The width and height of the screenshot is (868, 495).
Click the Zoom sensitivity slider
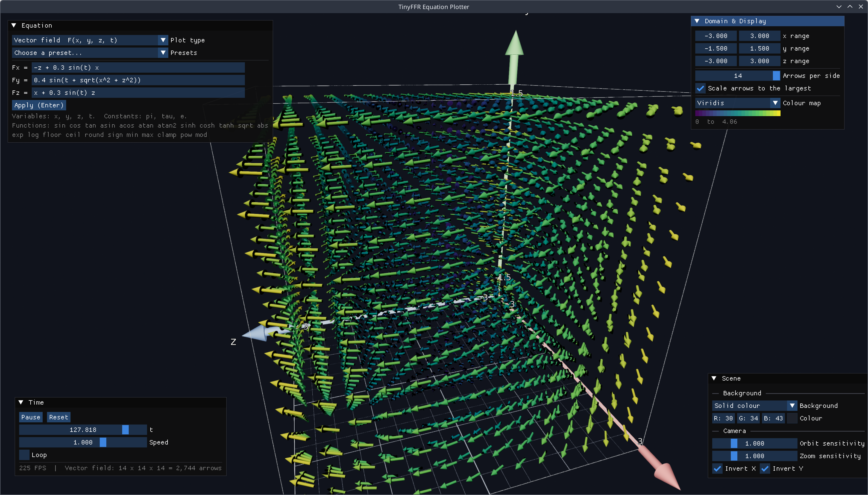tap(754, 456)
